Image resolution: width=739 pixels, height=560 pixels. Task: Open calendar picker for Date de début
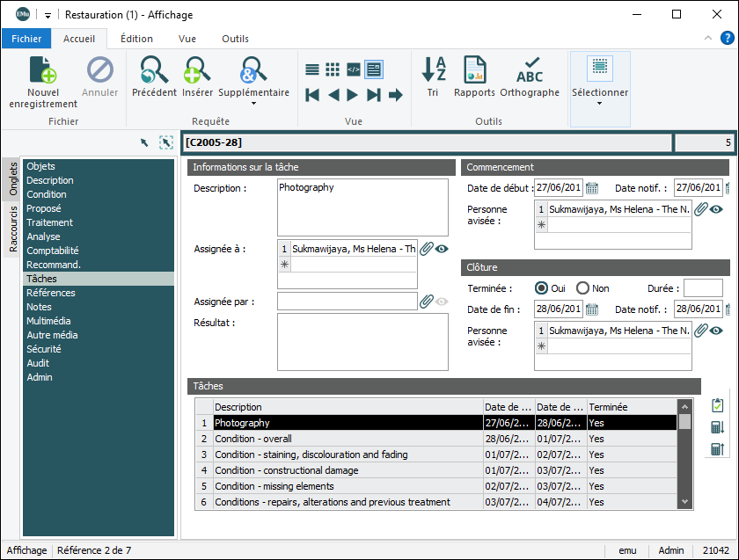(592, 187)
